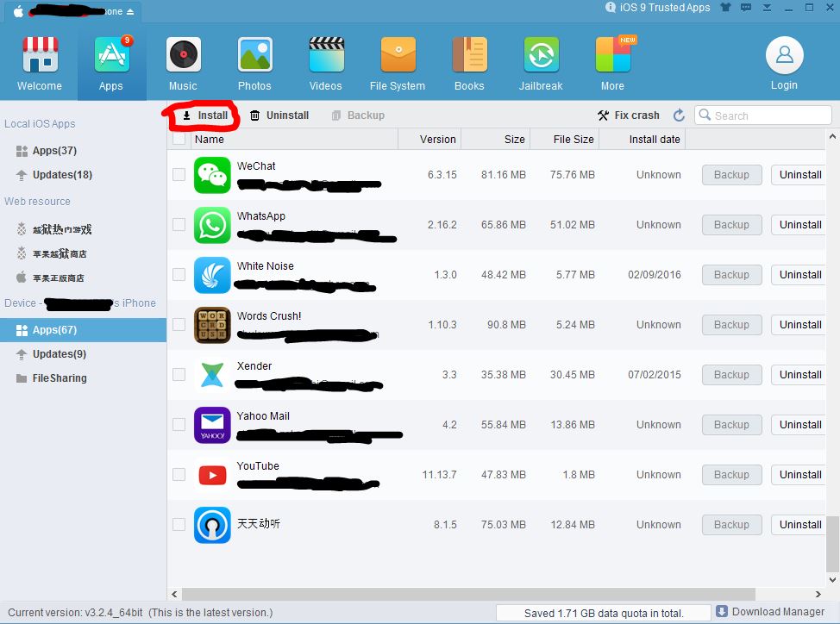Click the eject icon beside device name
840x624 pixels.
click(x=130, y=12)
